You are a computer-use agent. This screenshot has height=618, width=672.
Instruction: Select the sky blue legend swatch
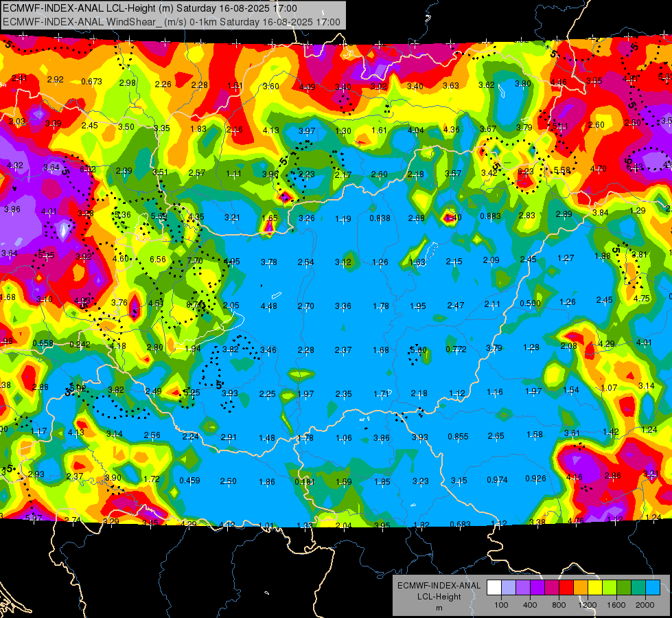(x=653, y=588)
